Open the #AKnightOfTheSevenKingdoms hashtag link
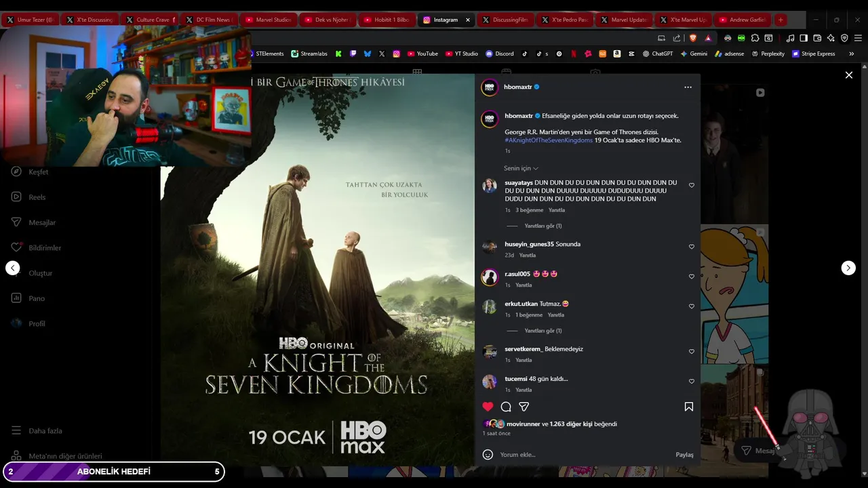 (549, 140)
